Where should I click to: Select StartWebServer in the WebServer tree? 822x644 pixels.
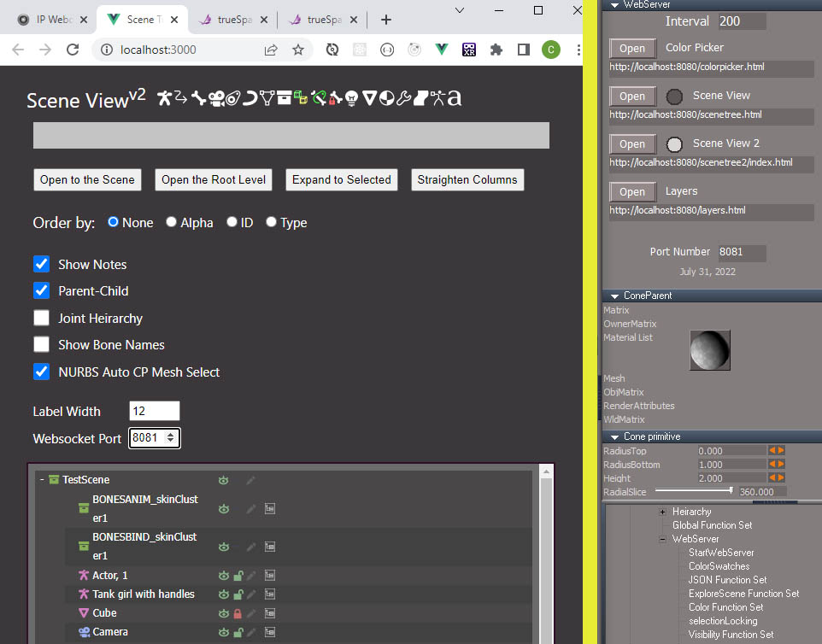[x=721, y=553]
